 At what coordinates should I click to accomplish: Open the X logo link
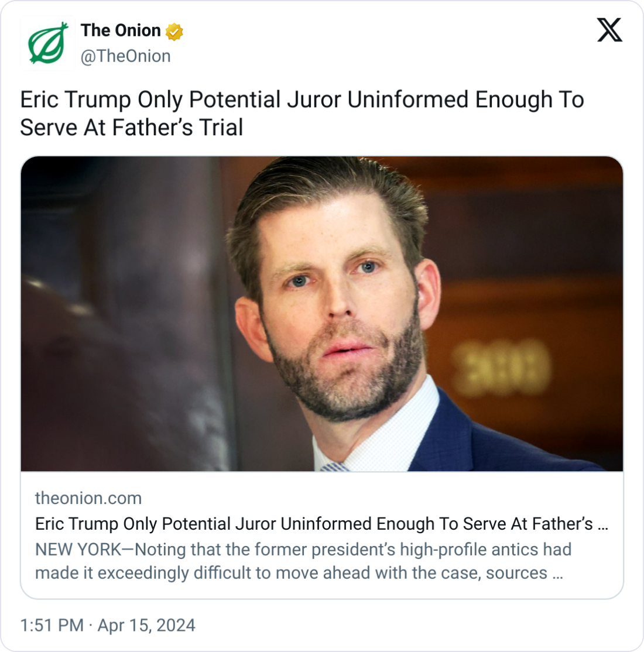[609, 30]
